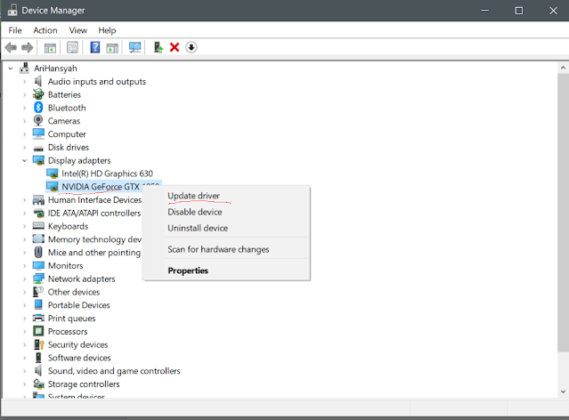
Task: Expand the Portable Devices node chevron
Action: [24, 305]
